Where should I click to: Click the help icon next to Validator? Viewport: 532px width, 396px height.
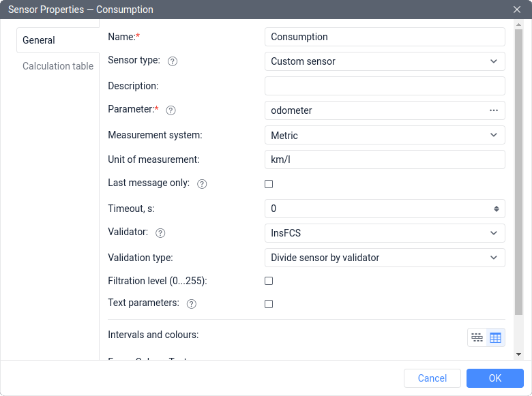[x=160, y=233]
